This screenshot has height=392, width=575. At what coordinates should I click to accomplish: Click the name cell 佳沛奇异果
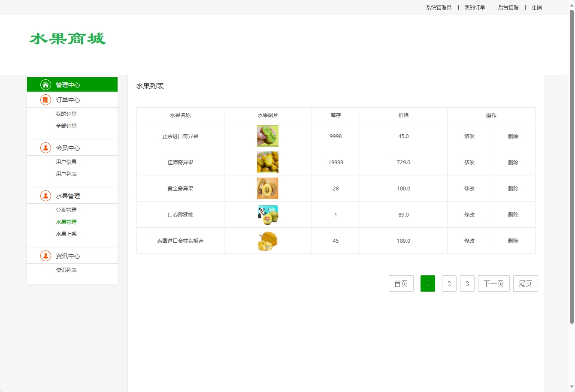(x=180, y=162)
